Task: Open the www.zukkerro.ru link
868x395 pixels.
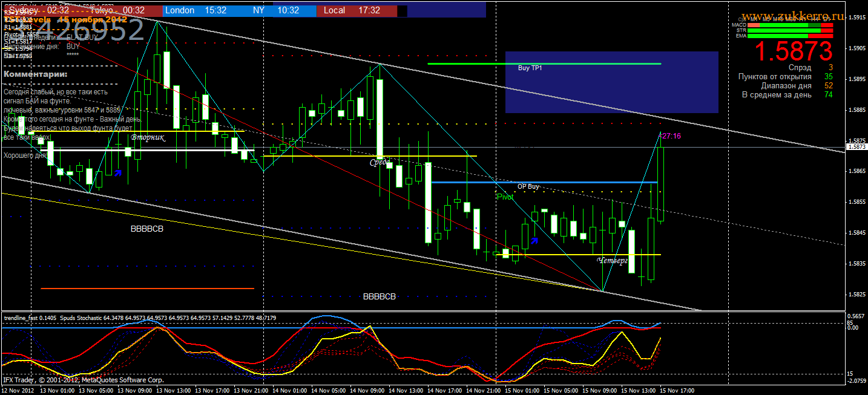Action: click(x=792, y=16)
